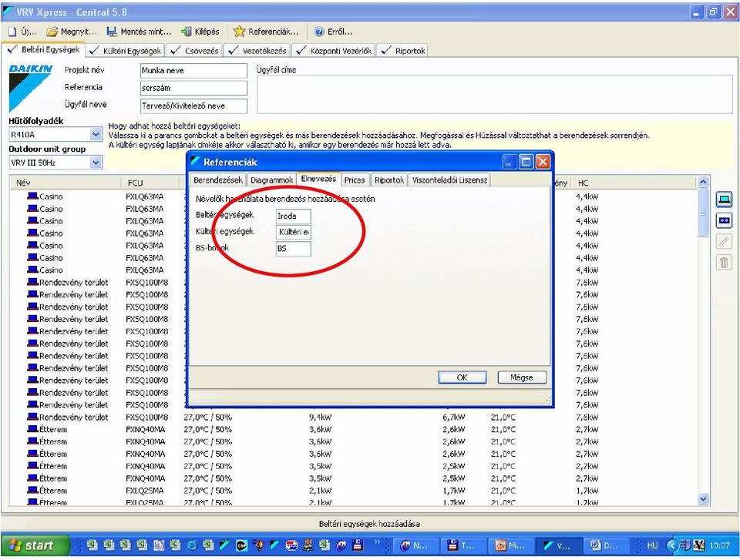Click the list scrollbar down arrow
Viewport: 740px width, 560px height.
coord(703,499)
